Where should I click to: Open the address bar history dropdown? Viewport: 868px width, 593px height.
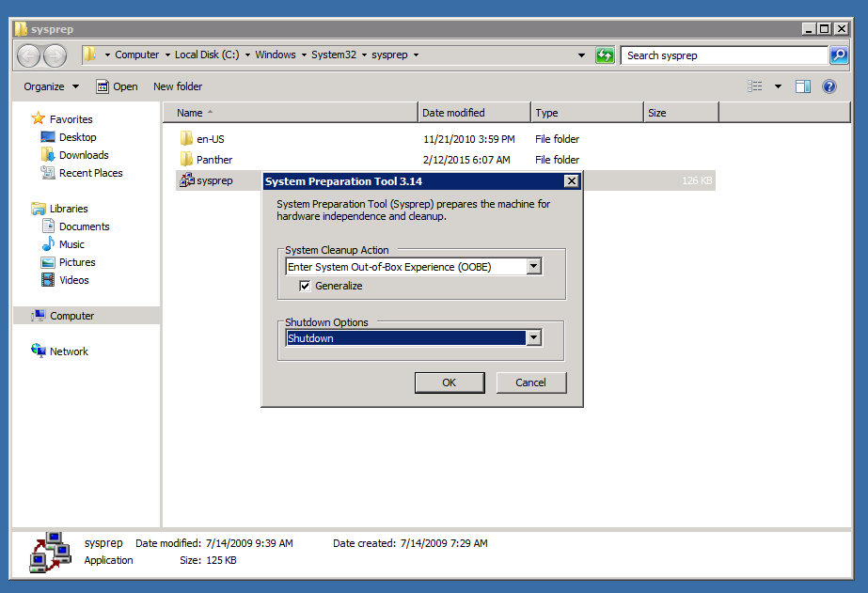[581, 55]
